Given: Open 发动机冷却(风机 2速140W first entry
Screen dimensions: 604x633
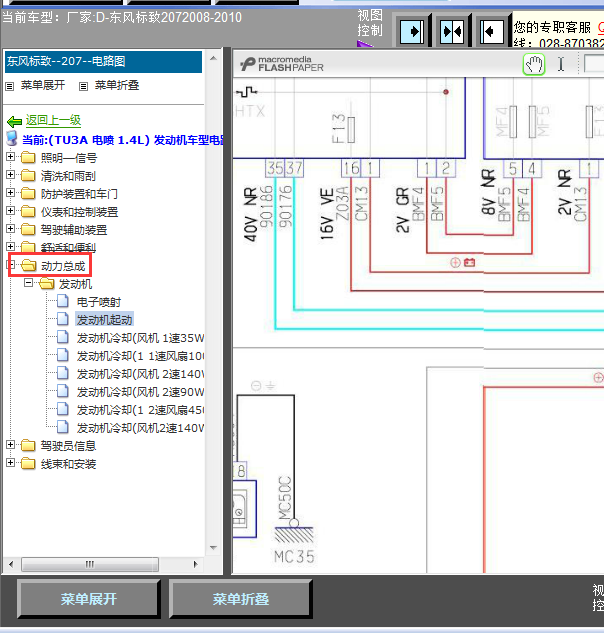Looking at the screenshot, I should (140, 374).
